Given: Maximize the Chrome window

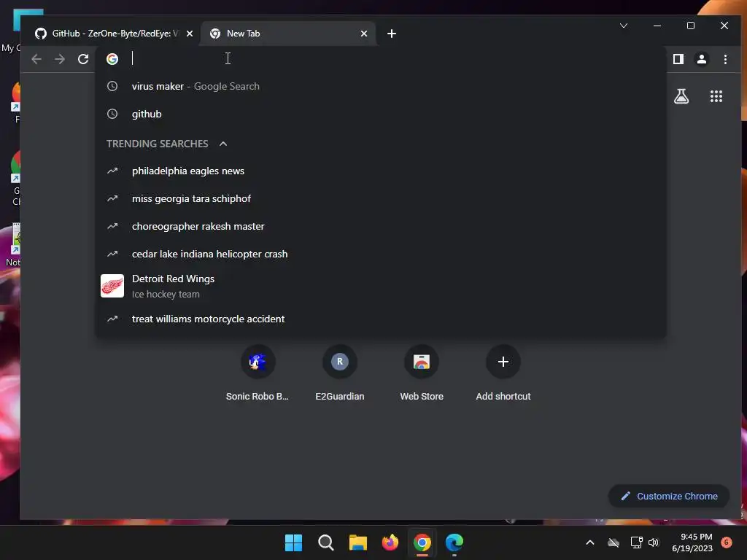Looking at the screenshot, I should [x=691, y=26].
